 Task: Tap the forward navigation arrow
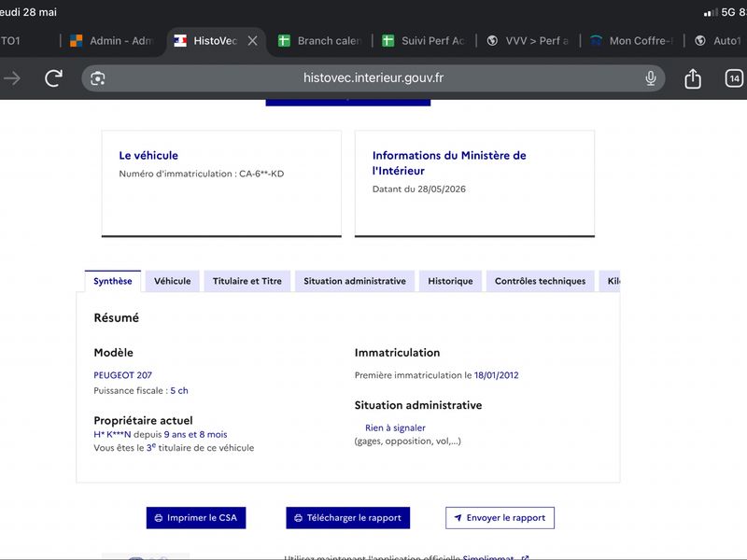point(12,78)
